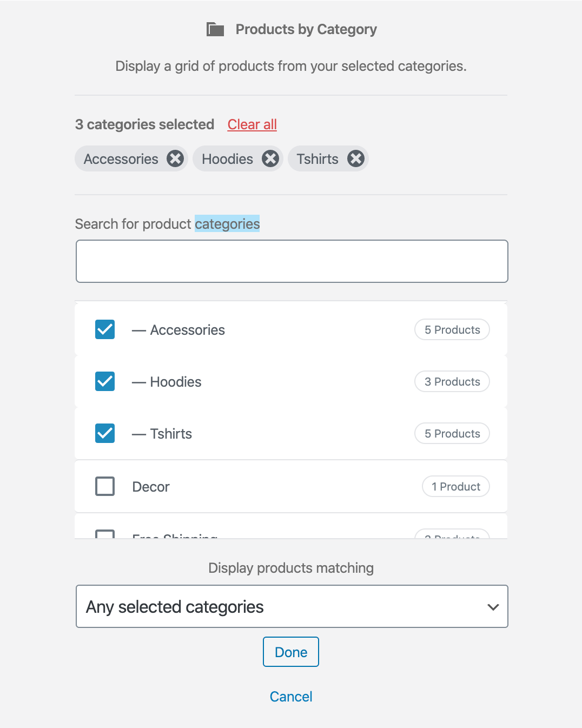Click the Done button
Screen dimensions: 582x728
(x=291, y=652)
